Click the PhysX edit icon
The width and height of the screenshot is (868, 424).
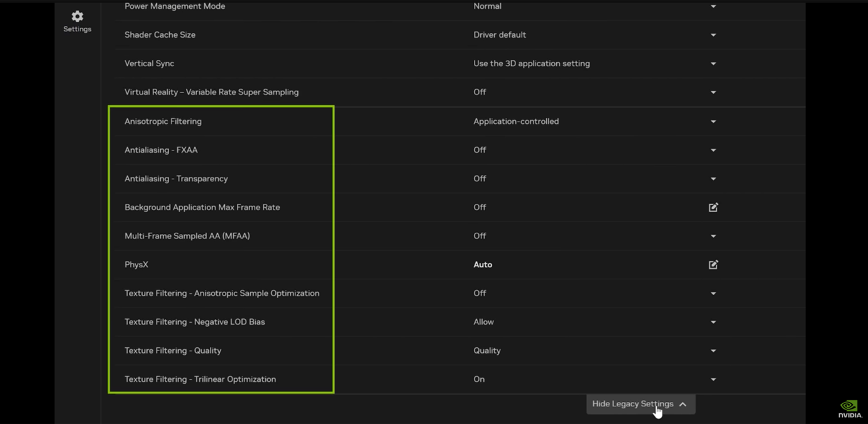tap(713, 265)
